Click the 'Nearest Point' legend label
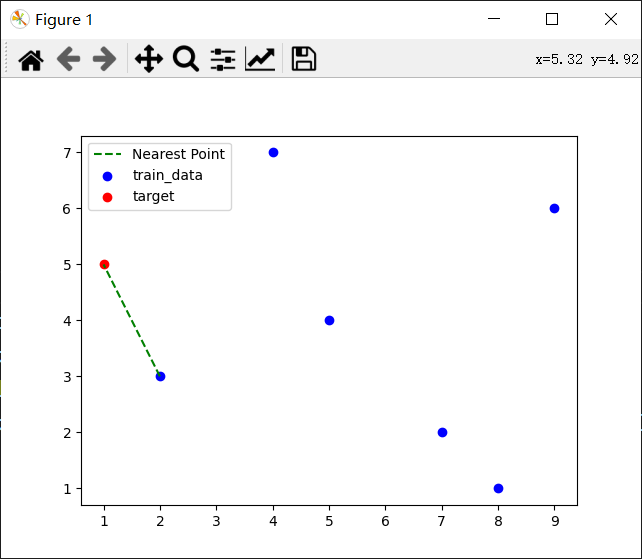Viewport: 642px width, 559px height. click(178, 154)
